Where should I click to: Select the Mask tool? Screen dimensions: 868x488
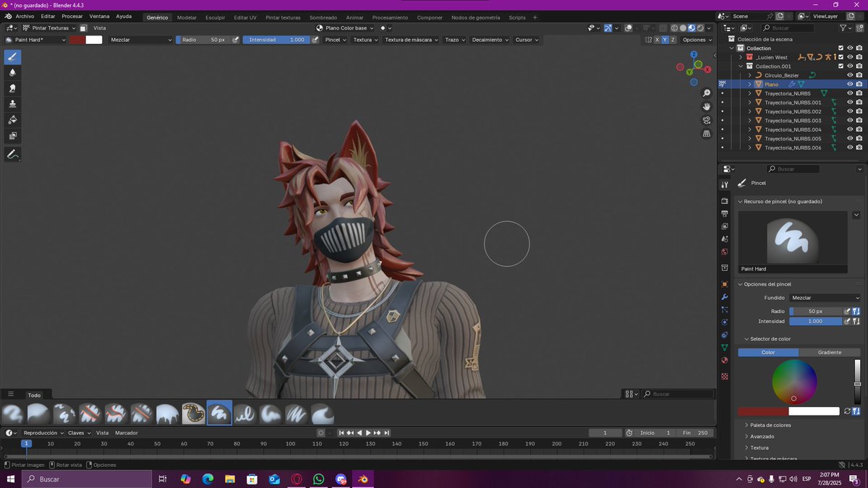point(12,136)
